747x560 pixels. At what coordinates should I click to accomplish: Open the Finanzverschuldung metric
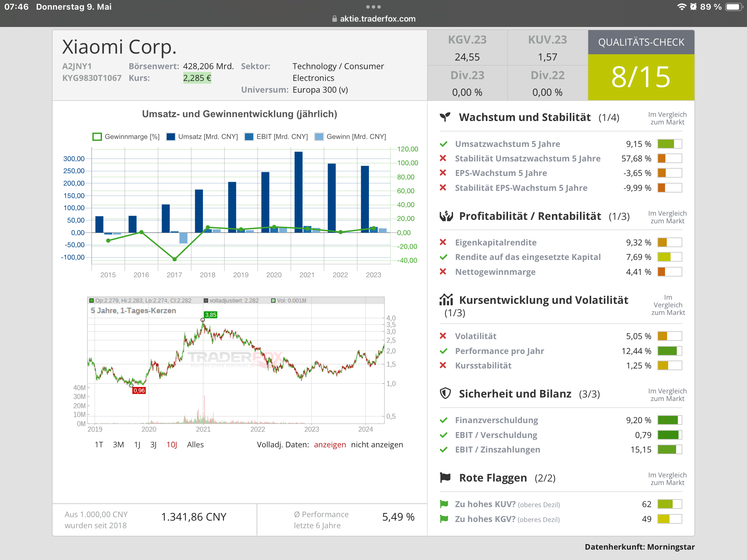[x=497, y=420]
